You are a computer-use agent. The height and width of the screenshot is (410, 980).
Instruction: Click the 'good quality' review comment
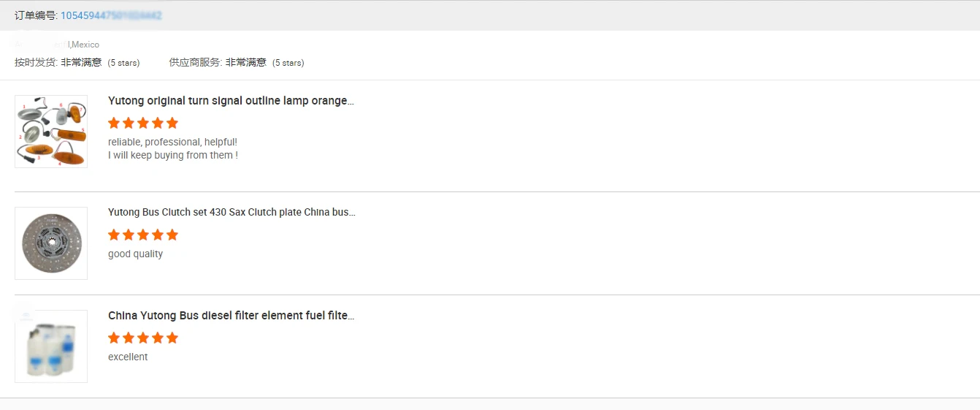pos(135,254)
